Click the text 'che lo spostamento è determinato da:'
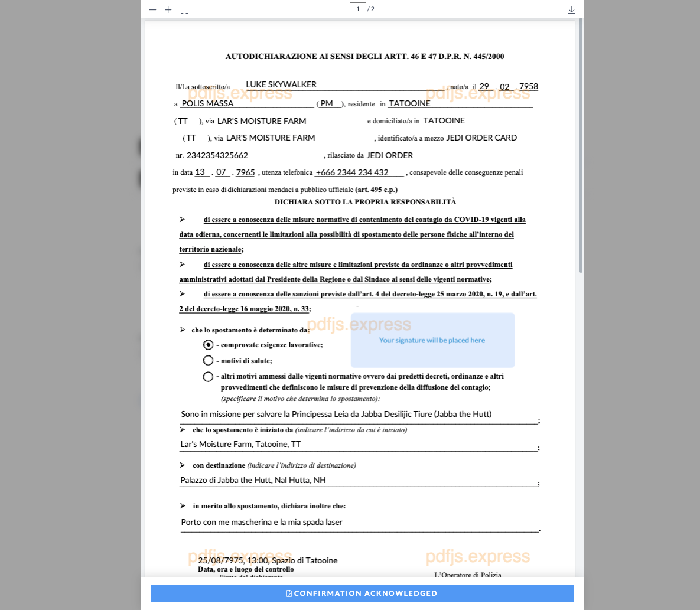The width and height of the screenshot is (700, 610). [x=250, y=330]
